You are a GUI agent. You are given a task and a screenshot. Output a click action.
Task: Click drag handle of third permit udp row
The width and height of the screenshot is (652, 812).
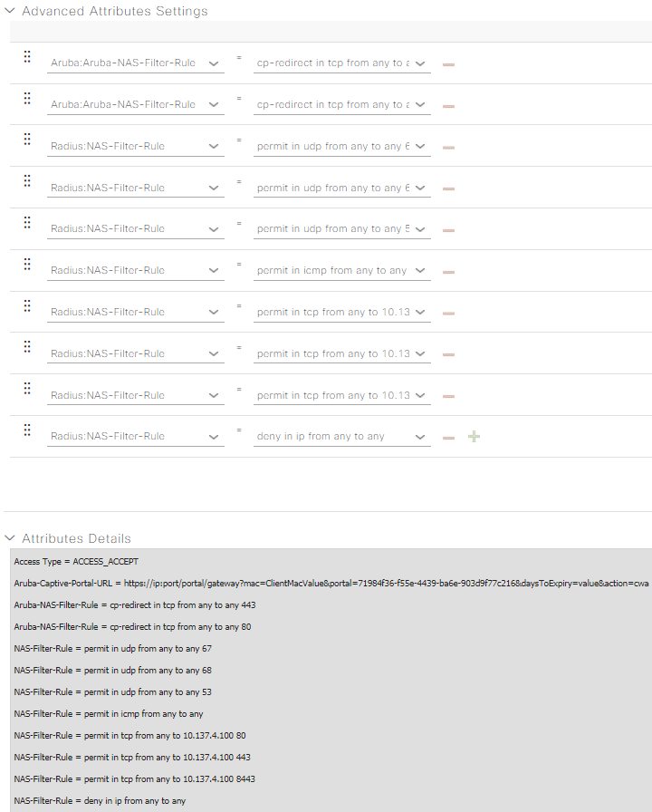(x=27, y=222)
